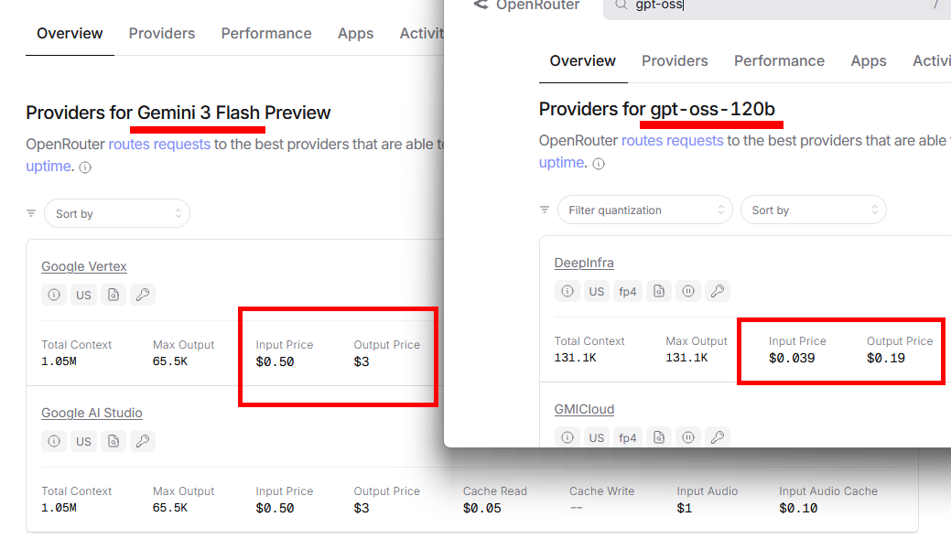Click the document icon under DeepInfra
Viewport: 951px width, 560px height.
659,291
